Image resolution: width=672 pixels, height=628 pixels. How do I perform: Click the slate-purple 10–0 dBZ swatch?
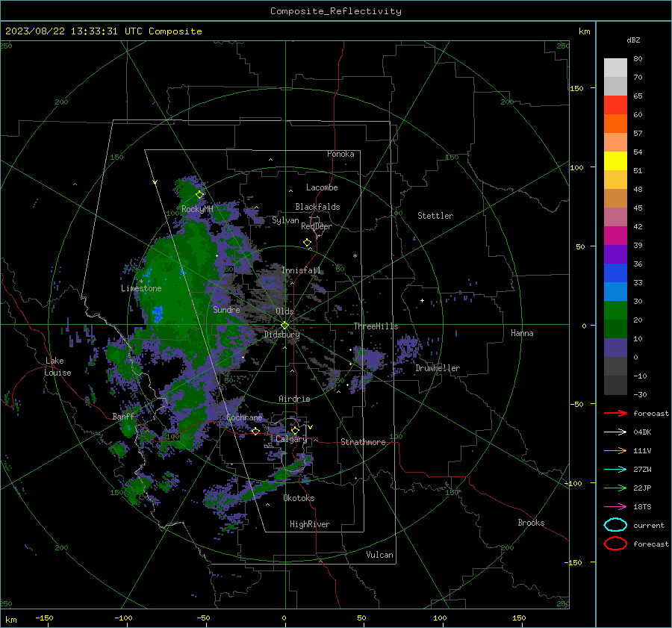pos(615,348)
